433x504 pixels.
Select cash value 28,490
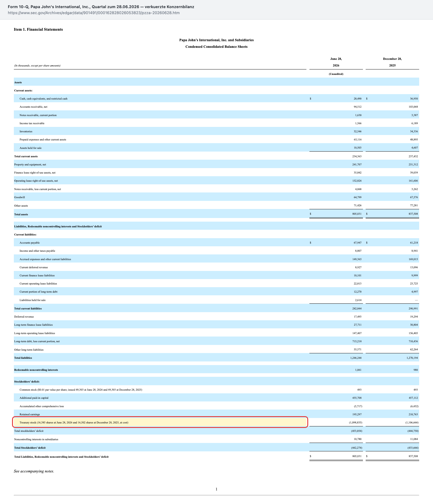point(358,99)
